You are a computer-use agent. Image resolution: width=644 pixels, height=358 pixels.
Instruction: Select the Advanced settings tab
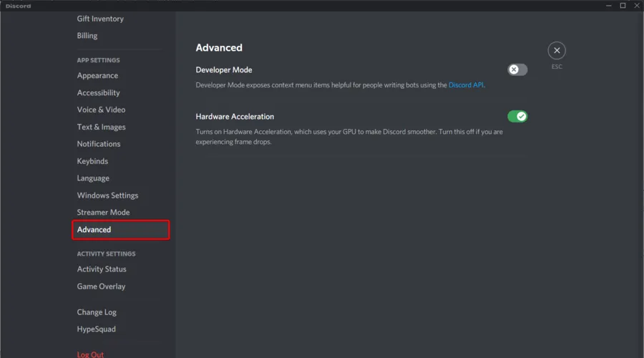pyautogui.click(x=94, y=230)
